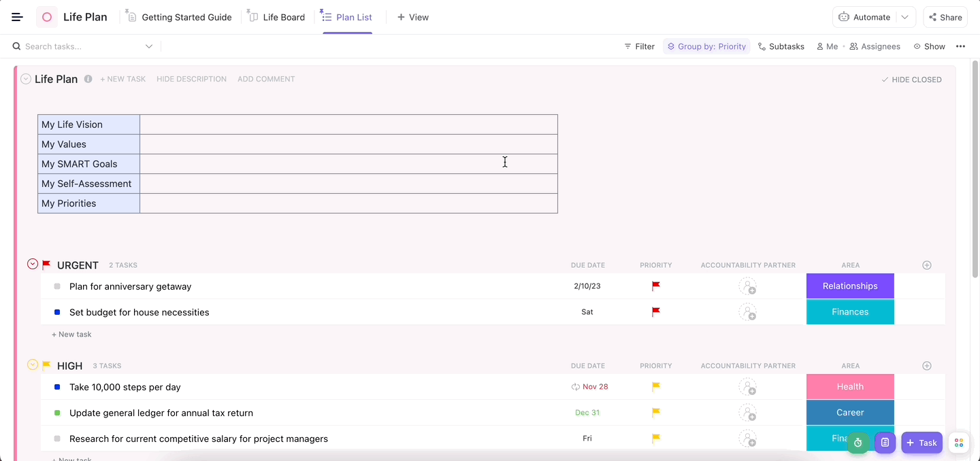Toggle Hide Closed tasks option
The height and width of the screenshot is (461, 980).
pyautogui.click(x=911, y=80)
